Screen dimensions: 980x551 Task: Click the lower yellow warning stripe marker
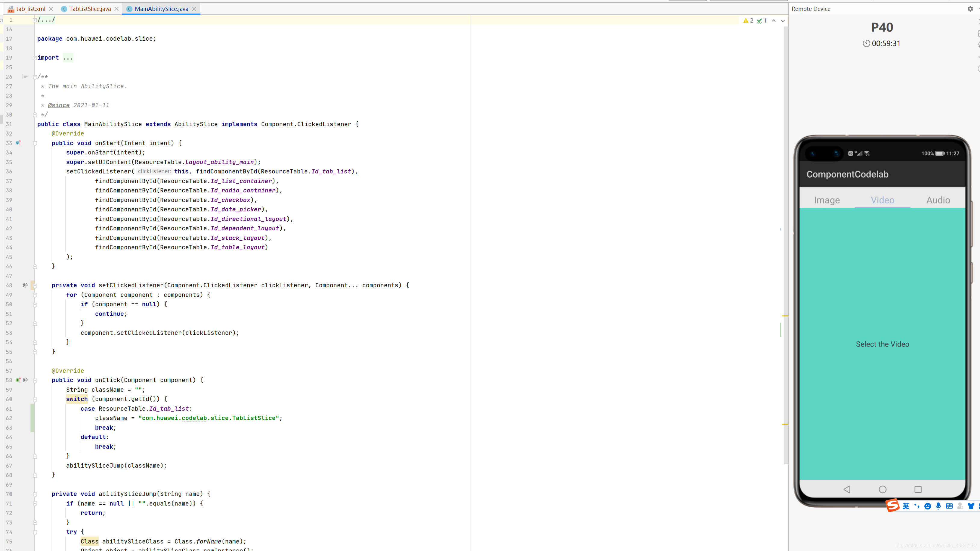tap(785, 424)
